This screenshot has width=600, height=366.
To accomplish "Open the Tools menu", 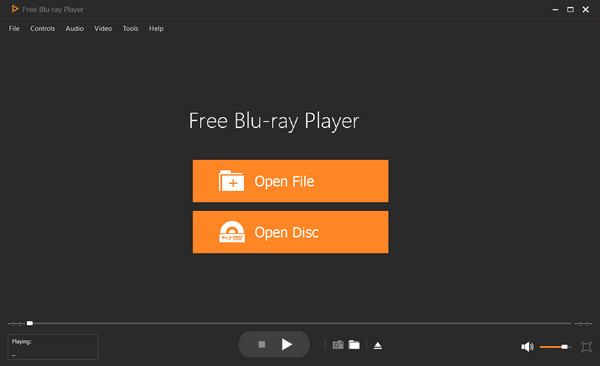I will tap(130, 29).
